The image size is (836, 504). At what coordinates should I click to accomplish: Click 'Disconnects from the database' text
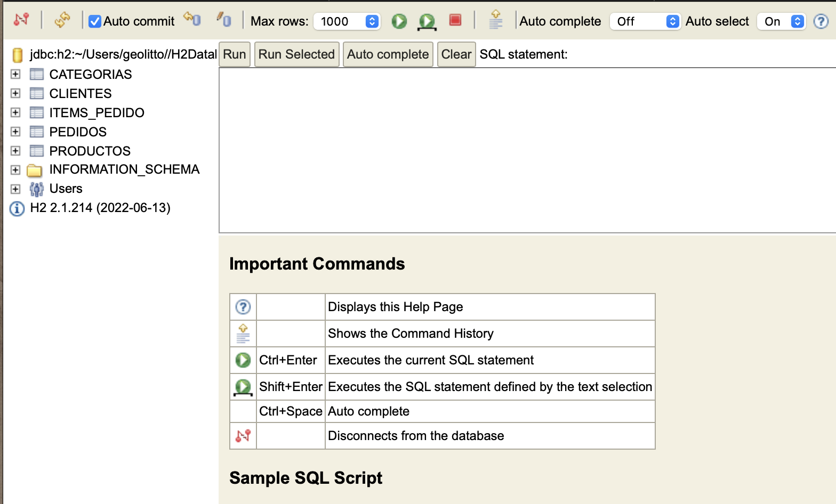(416, 436)
